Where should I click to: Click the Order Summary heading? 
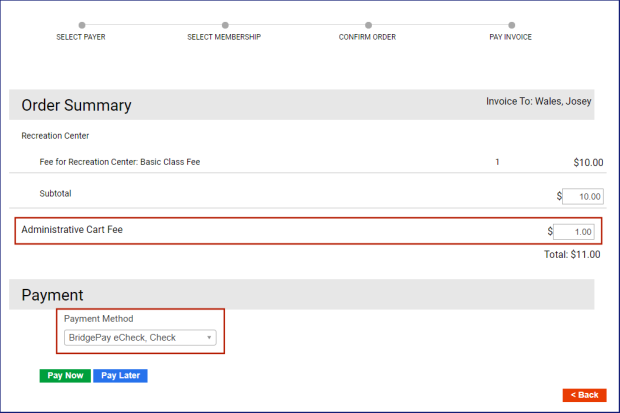coord(76,105)
